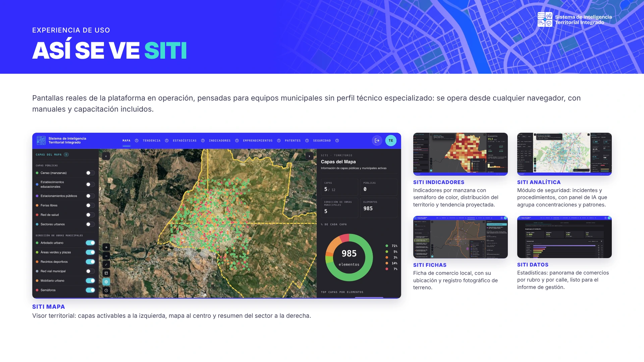Switch to the PATENTES tab
Screen dimensions: 644x362
293,141
